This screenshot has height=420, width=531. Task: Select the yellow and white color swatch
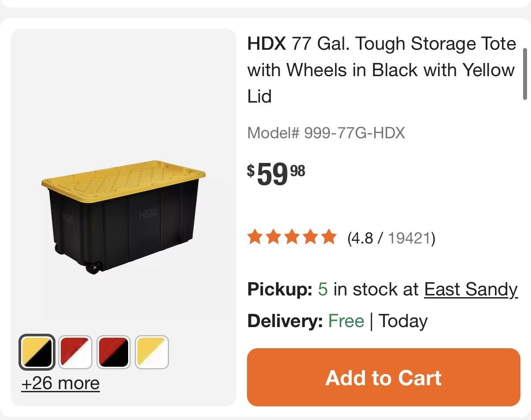152,352
